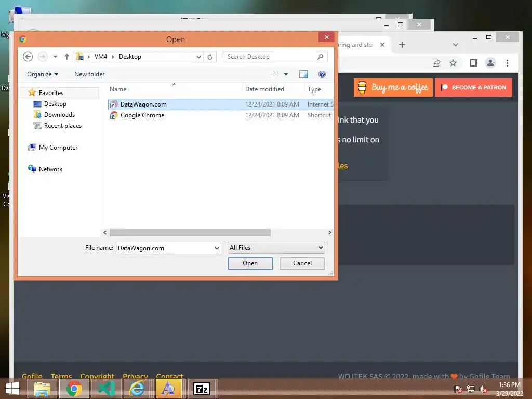This screenshot has width=532, height=399.
Task: Open Visual Studio Code from taskbar
Action: 106,389
